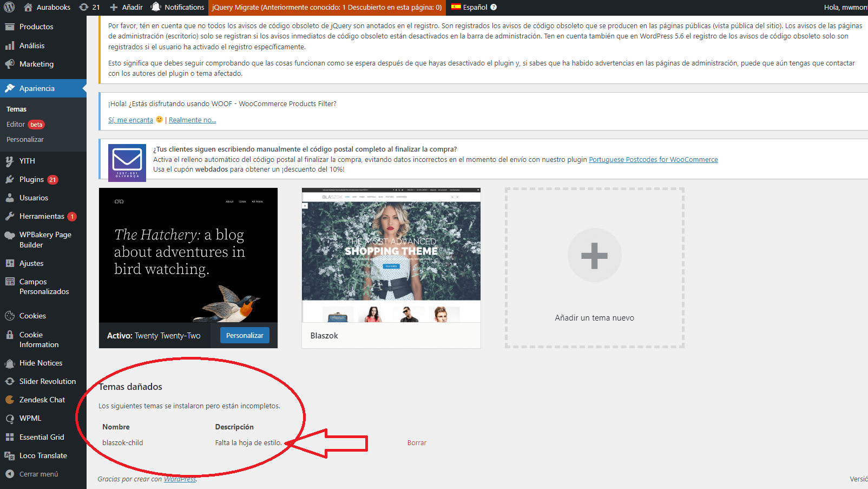Open the Hola, mwmon account menu

pyautogui.click(x=845, y=8)
